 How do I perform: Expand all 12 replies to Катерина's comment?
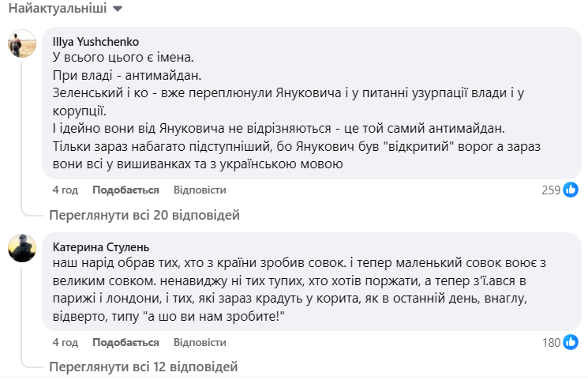(143, 367)
